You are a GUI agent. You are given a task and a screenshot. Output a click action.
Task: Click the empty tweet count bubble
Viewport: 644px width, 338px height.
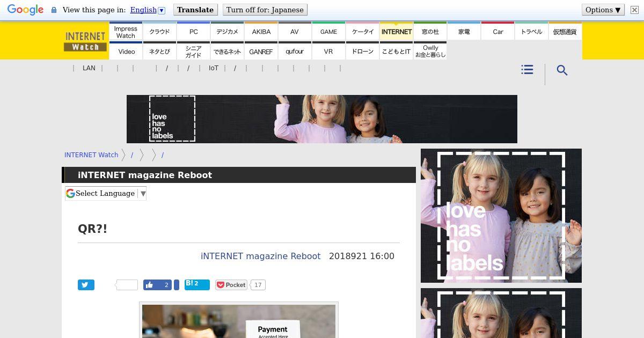coord(127,285)
